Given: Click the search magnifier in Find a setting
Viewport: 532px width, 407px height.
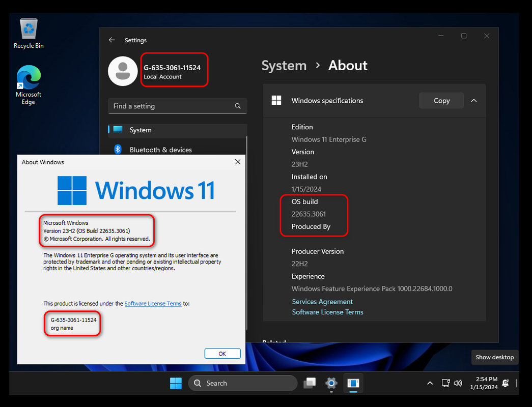Looking at the screenshot, I should pyautogui.click(x=238, y=106).
